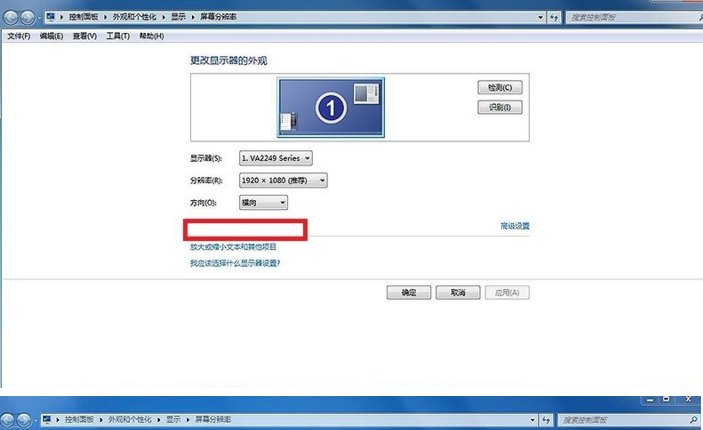This screenshot has width=703, height=430.
Task: Open the address bar history dropdown arrow at top
Action: (x=539, y=18)
